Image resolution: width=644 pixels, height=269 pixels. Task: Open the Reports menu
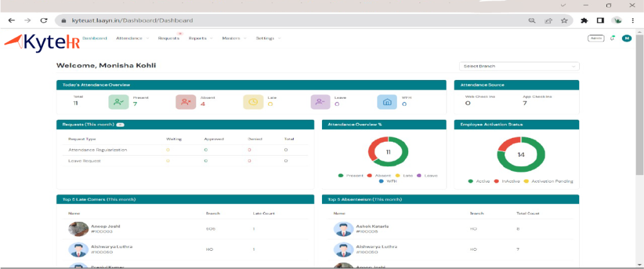(x=199, y=38)
